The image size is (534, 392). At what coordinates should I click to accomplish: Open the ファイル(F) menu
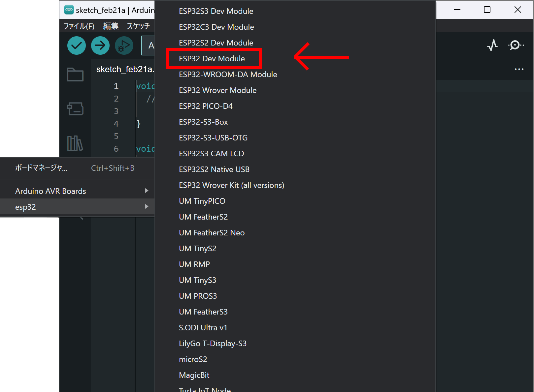click(x=79, y=26)
